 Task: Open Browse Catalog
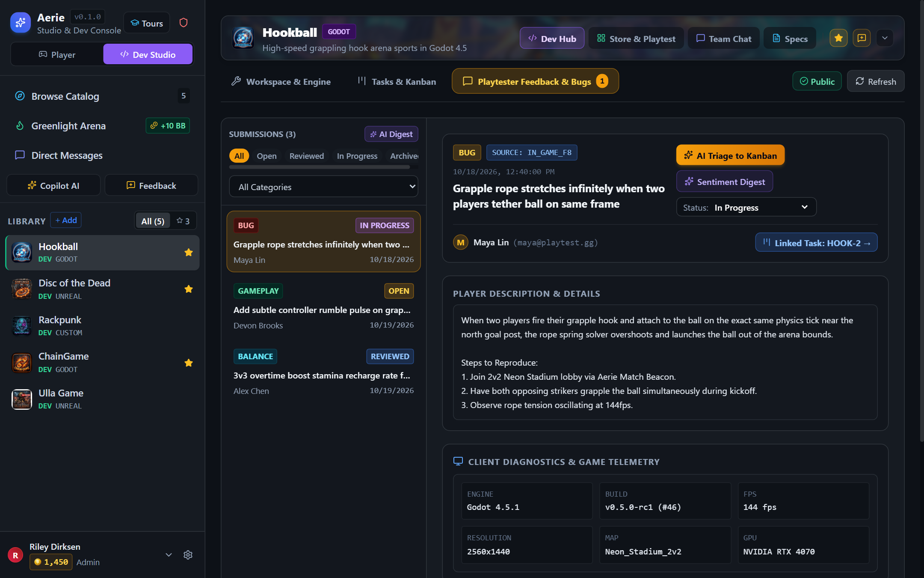click(x=102, y=96)
